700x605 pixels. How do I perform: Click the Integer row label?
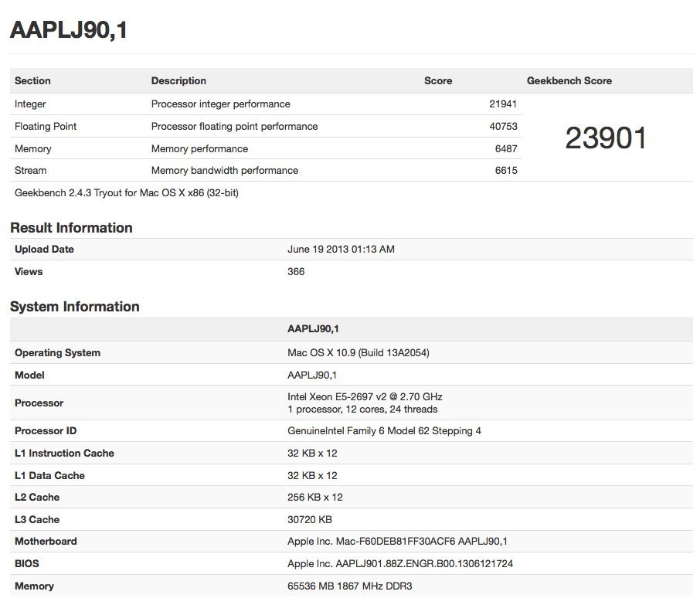tap(30, 104)
